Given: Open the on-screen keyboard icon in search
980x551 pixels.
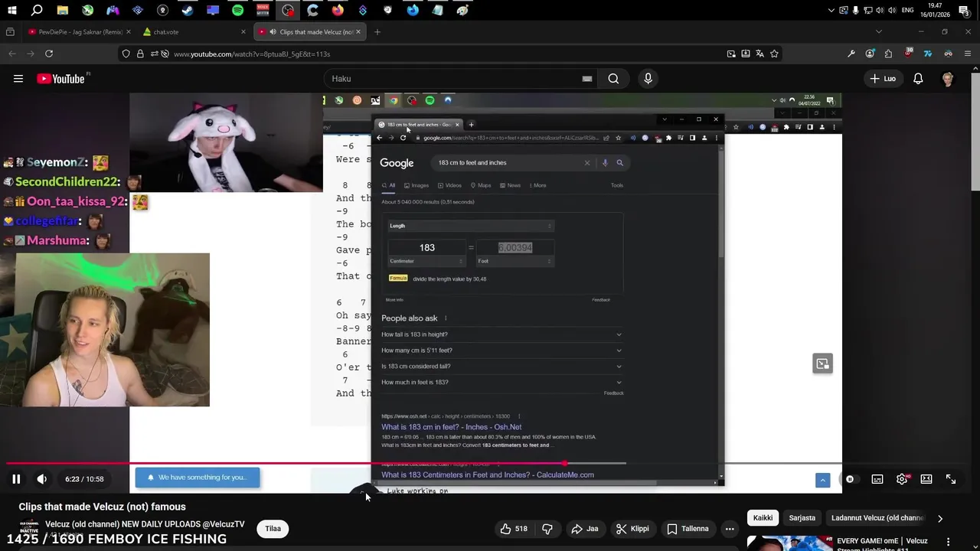Looking at the screenshot, I should tap(587, 79).
